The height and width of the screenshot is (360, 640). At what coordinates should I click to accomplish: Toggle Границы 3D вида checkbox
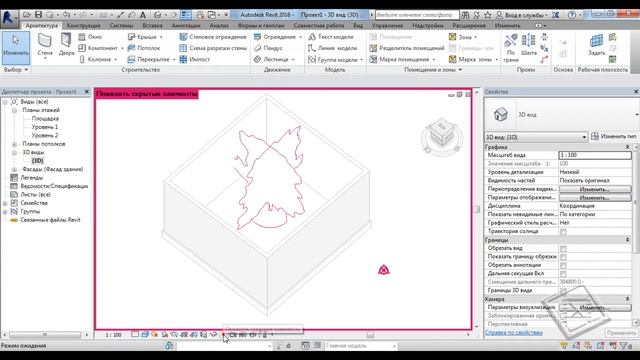pyautogui.click(x=563, y=291)
